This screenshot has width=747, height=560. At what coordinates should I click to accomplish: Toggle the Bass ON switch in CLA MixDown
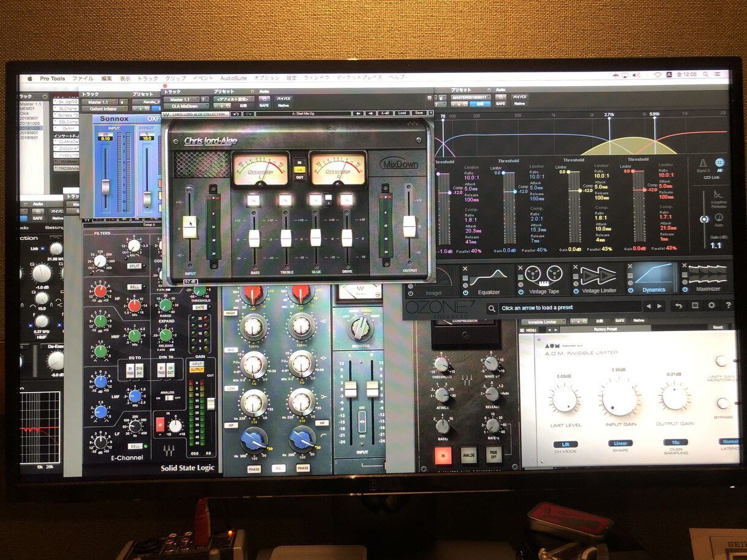pos(253,200)
